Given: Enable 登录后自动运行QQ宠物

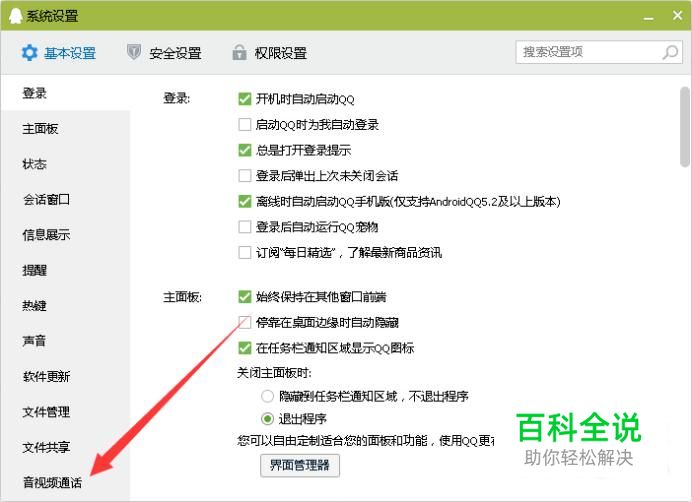Looking at the screenshot, I should 244,227.
